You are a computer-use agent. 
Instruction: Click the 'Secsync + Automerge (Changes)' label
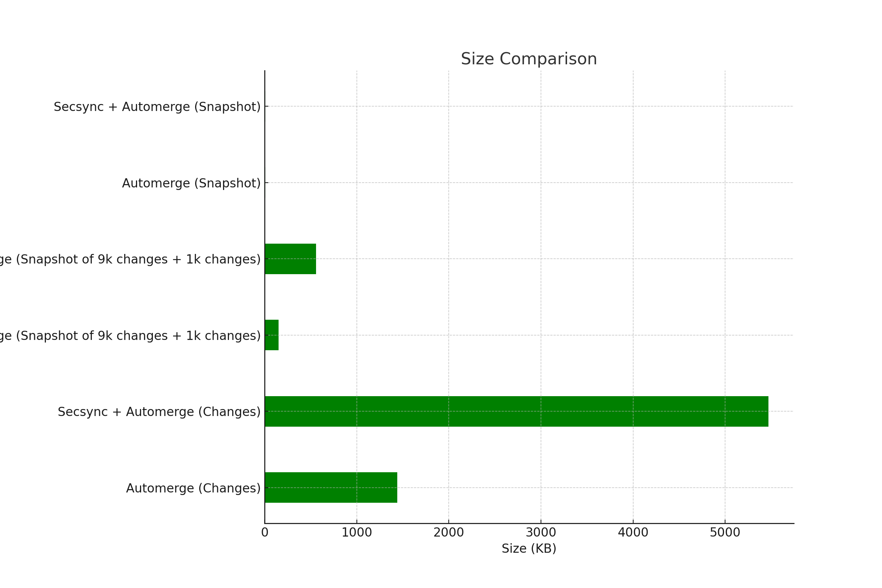(159, 412)
